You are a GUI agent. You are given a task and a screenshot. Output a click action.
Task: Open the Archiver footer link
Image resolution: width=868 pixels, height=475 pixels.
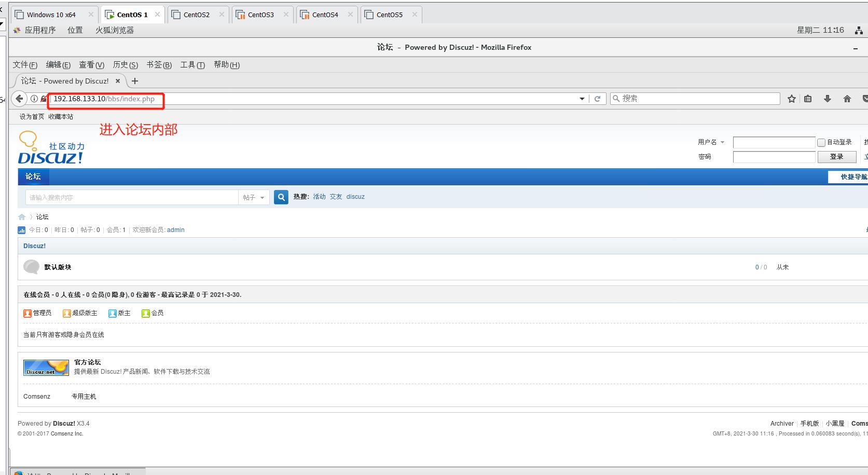click(782, 424)
